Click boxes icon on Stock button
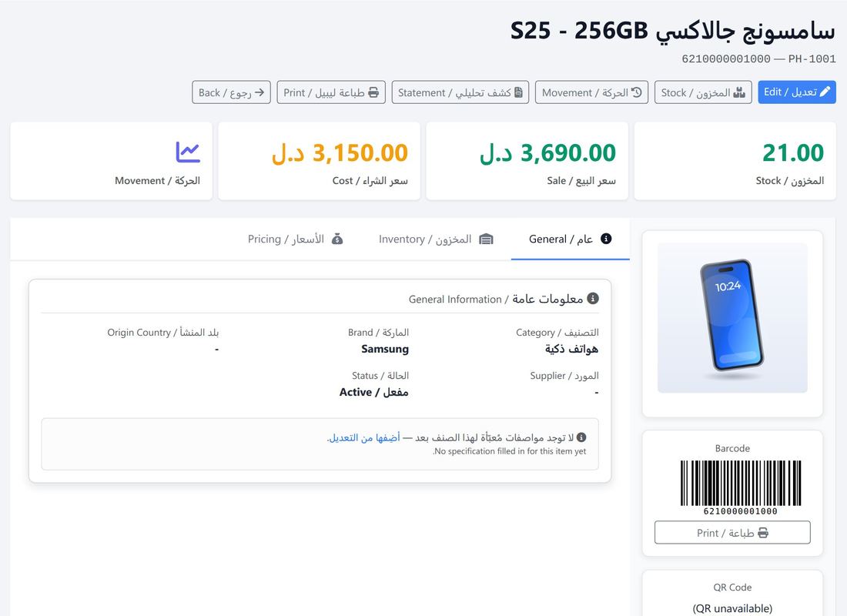Image resolution: width=847 pixels, height=616 pixels. click(x=739, y=92)
